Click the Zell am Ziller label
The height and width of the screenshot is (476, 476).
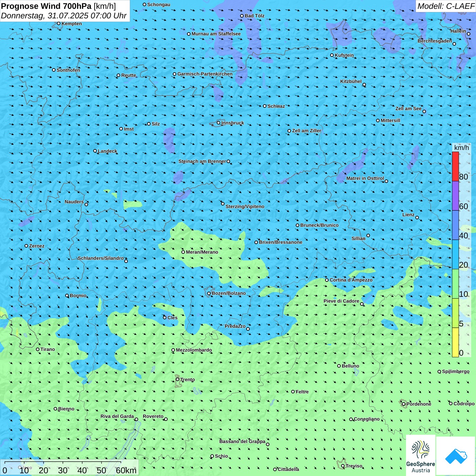coord(306,131)
